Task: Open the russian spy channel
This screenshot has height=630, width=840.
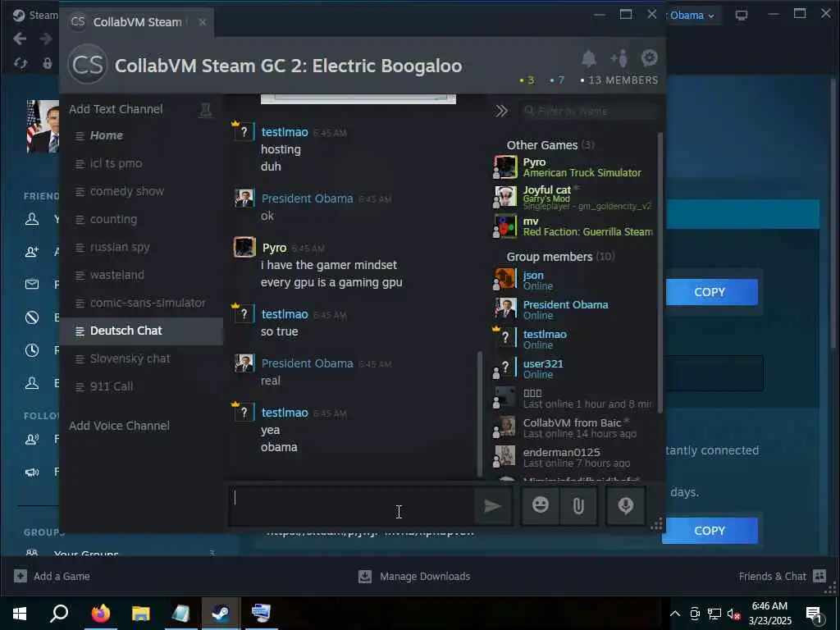Action: click(141, 247)
